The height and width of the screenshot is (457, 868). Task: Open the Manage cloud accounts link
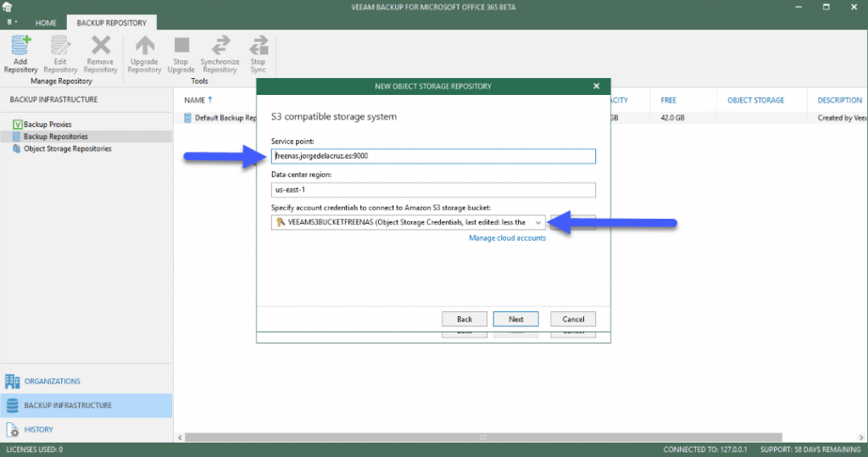(507, 238)
